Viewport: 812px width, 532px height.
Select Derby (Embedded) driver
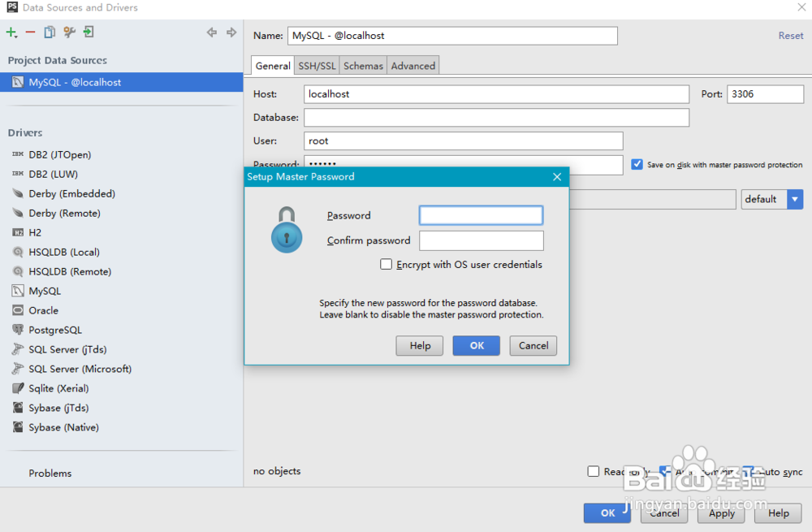[71, 194]
